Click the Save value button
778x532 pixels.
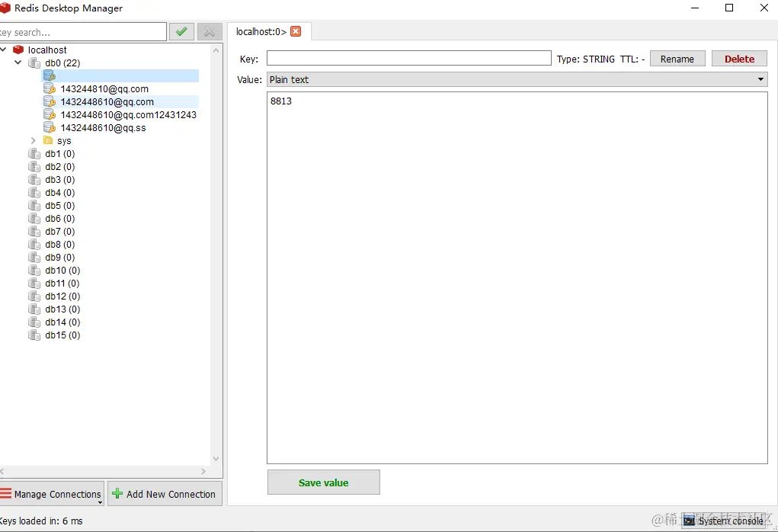tap(323, 482)
